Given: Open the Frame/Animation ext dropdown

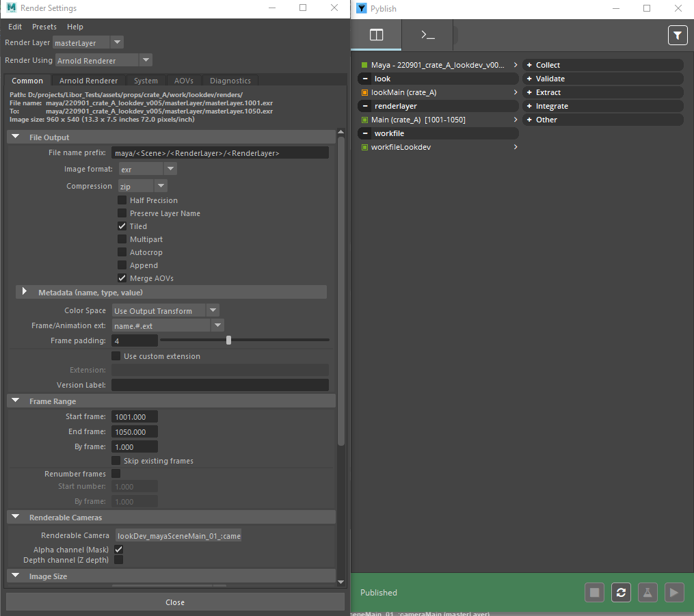Looking at the screenshot, I should (168, 325).
